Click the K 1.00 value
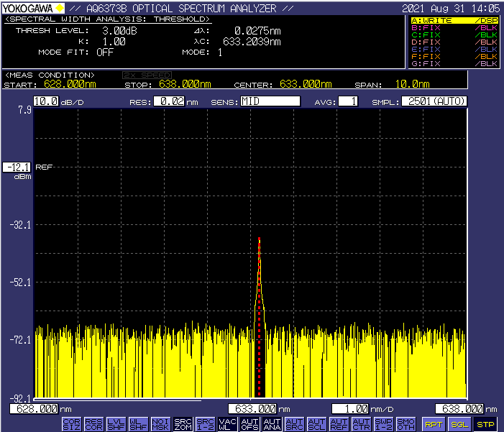Image resolution: width=504 pixels, height=432 pixels. (x=114, y=42)
